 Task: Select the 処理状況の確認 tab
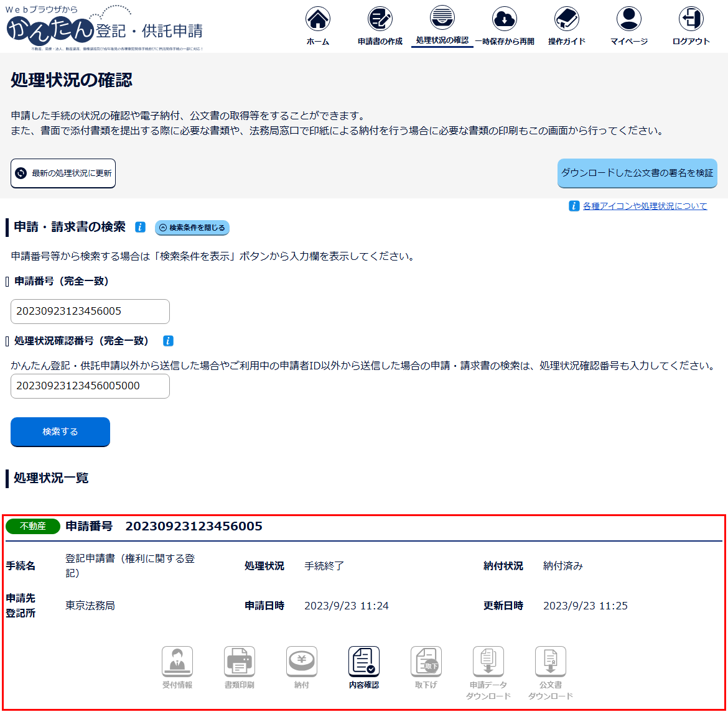point(442,25)
